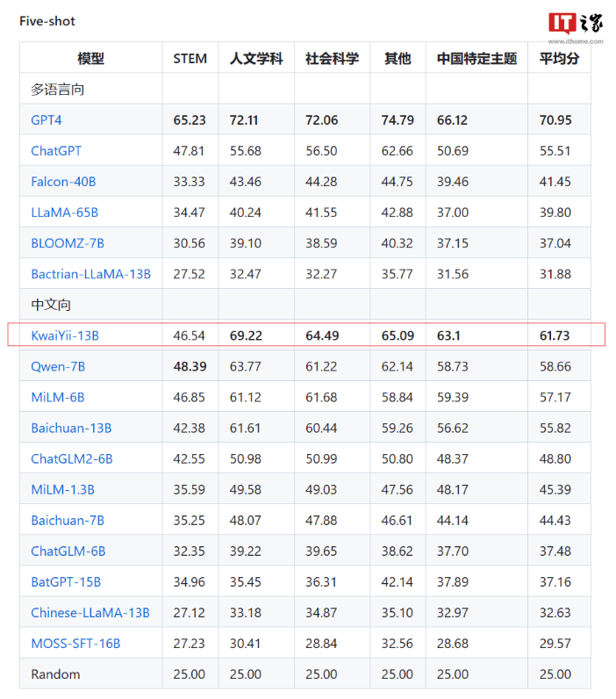616x699 pixels.
Task: Open the LLaMA-65B link
Action: [65, 213]
